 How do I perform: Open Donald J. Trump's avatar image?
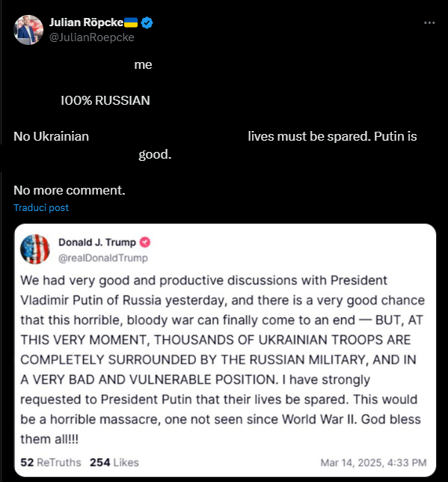point(35,249)
